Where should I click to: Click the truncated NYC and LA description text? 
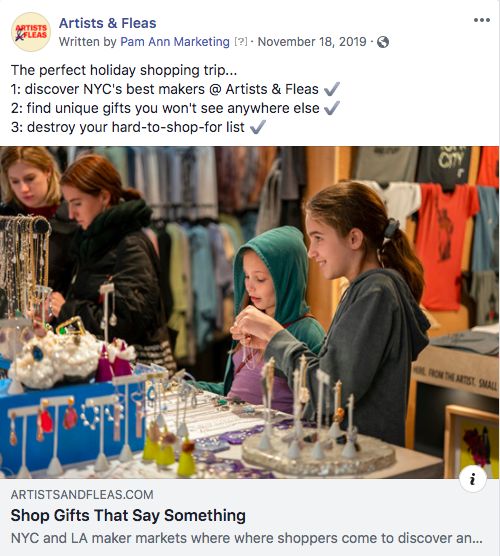[247, 538]
